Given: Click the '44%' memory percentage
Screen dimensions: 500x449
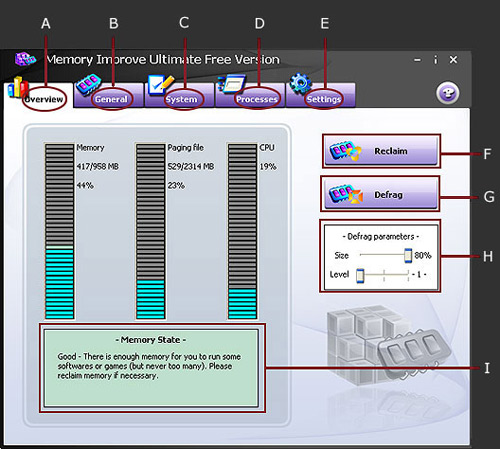Looking at the screenshot, I should 85,185.
